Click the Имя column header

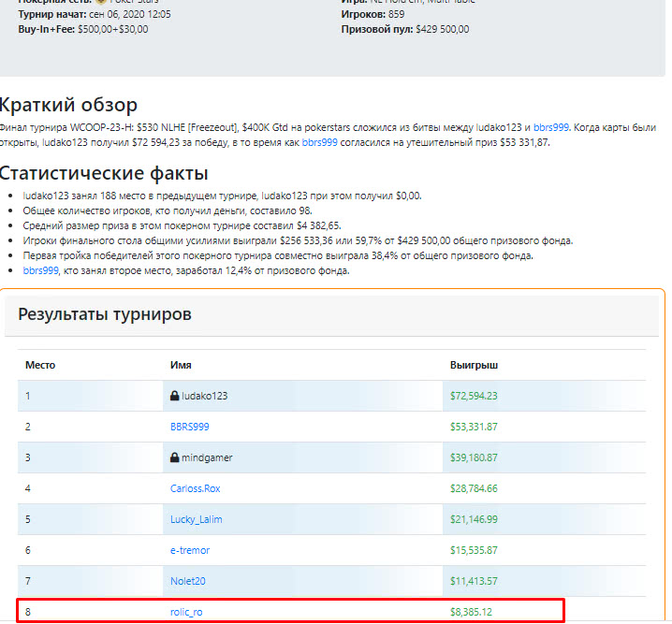[181, 365]
